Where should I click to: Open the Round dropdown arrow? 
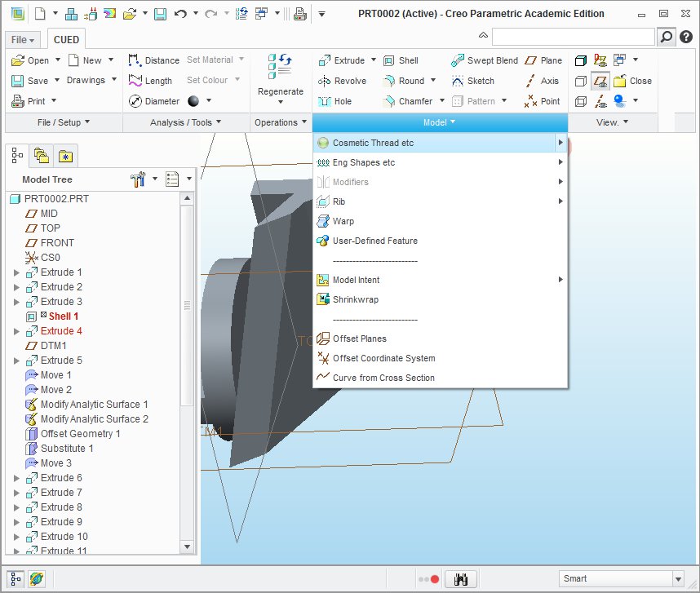[x=433, y=80]
